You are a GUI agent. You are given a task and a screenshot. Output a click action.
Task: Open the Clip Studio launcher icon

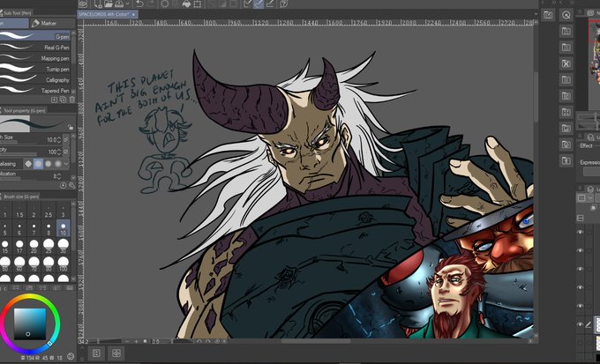pyautogui.click(x=83, y=4)
